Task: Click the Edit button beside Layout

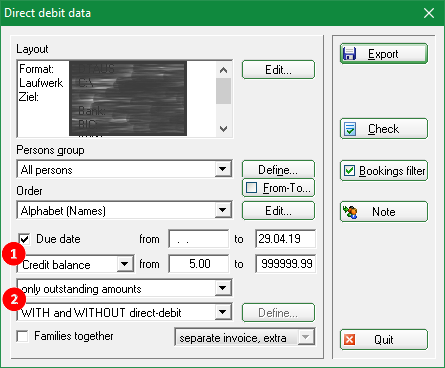Action: [x=278, y=70]
